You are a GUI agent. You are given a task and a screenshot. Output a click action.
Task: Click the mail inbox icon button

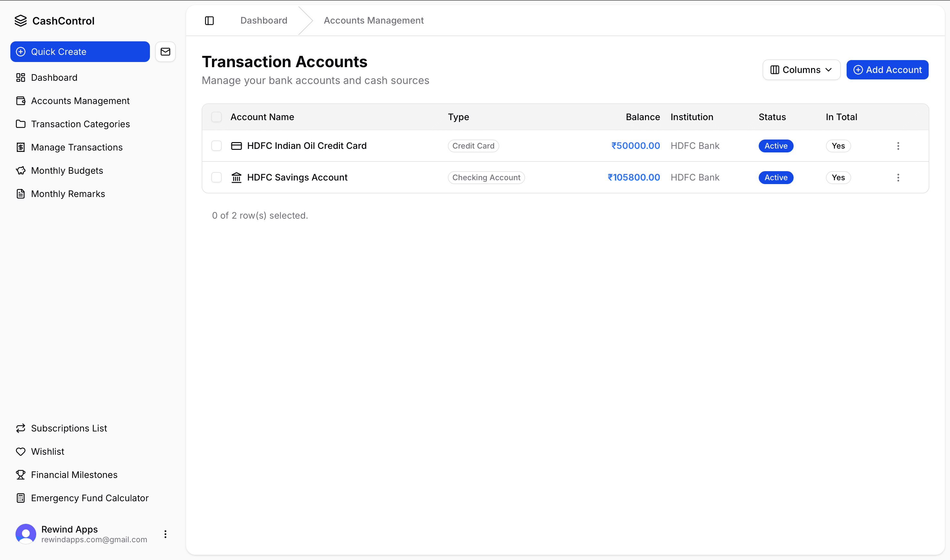[165, 52]
